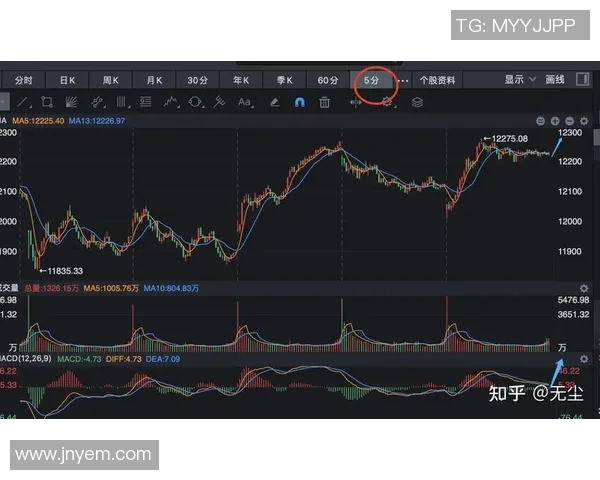This screenshot has height=480, width=600.
Task: Open the 个股资料 stock info
Action: [x=437, y=80]
